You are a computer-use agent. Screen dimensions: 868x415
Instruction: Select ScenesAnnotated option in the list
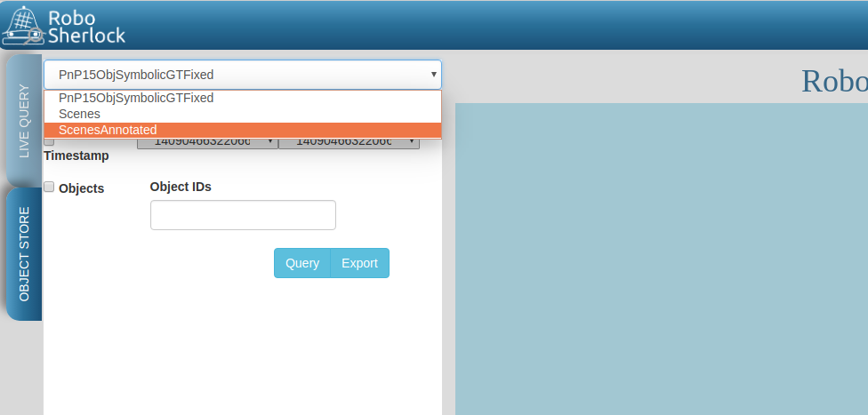[x=243, y=130]
